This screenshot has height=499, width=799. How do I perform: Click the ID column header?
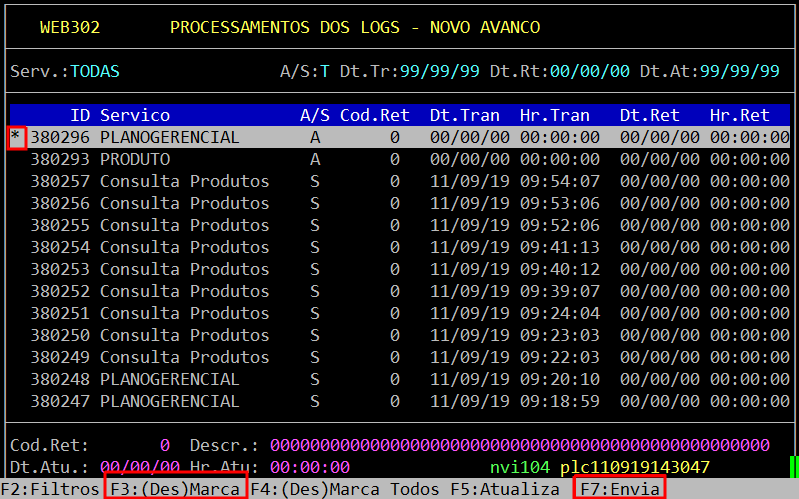tap(80, 116)
